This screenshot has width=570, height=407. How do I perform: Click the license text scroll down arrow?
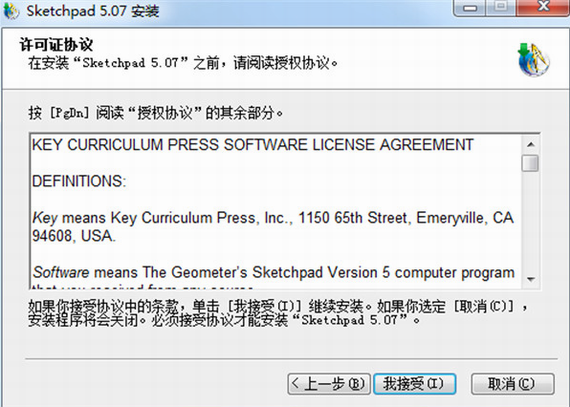coord(531,279)
